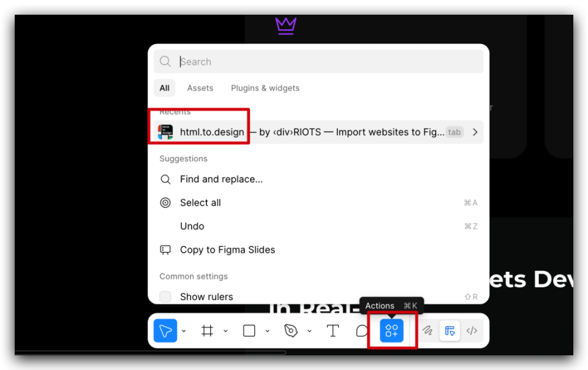The image size is (588, 370).
Task: Select the Comment tool
Action: [361, 331]
